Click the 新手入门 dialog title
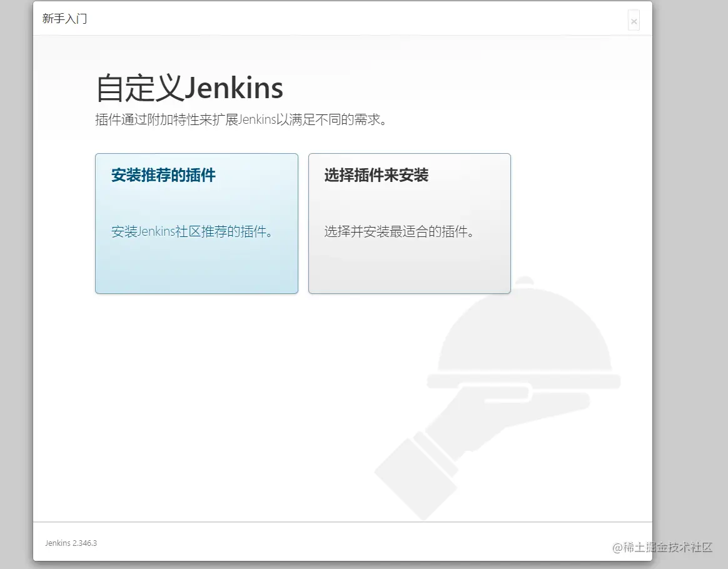This screenshot has height=569, width=728. [x=64, y=19]
